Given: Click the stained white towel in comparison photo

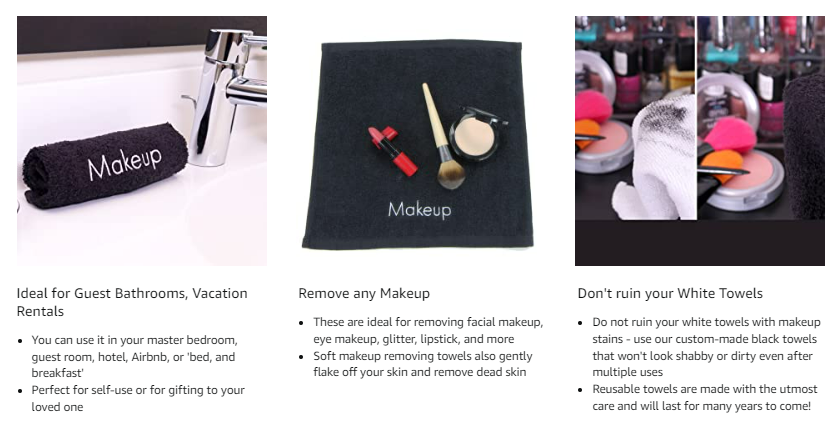Looking at the screenshot, I should [656, 160].
